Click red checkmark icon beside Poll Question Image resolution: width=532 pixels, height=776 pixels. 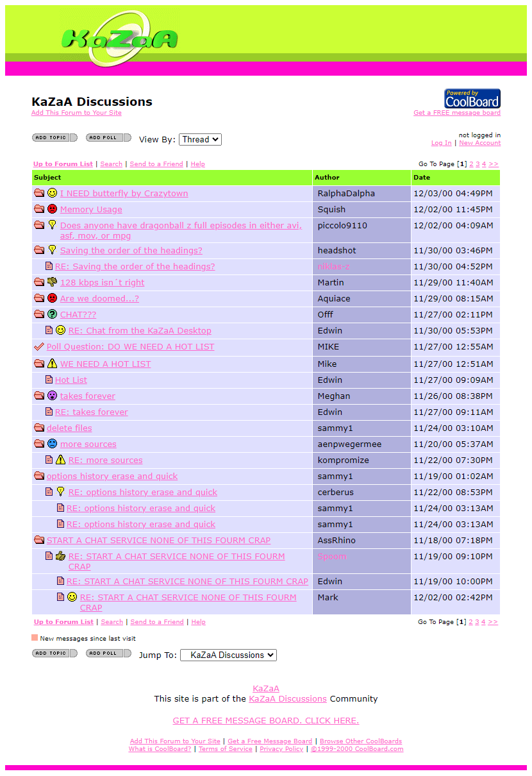(x=39, y=347)
